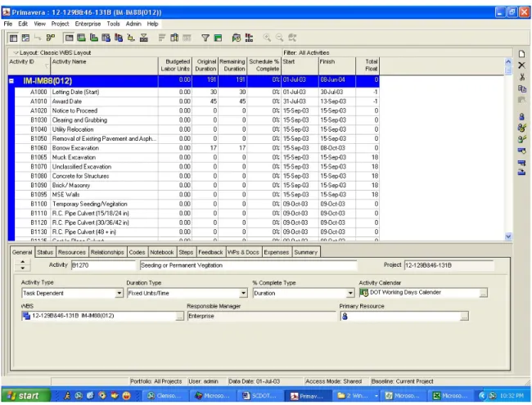This screenshot has height=405, width=532.
Task: Click the Add new activity page icon
Action: click(522, 54)
